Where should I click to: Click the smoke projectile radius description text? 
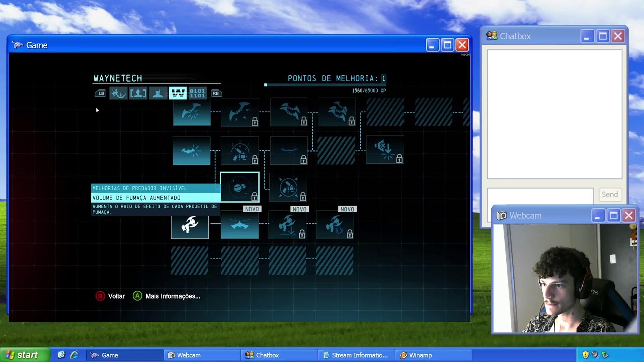[x=154, y=209]
